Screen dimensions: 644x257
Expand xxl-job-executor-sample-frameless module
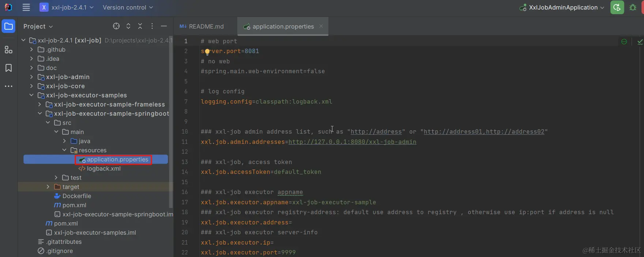pos(40,104)
